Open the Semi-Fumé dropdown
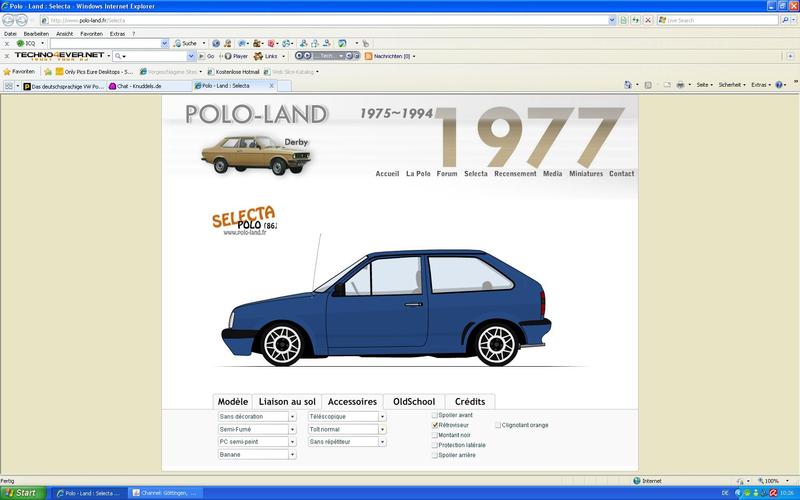The width and height of the screenshot is (800, 500). click(257, 429)
